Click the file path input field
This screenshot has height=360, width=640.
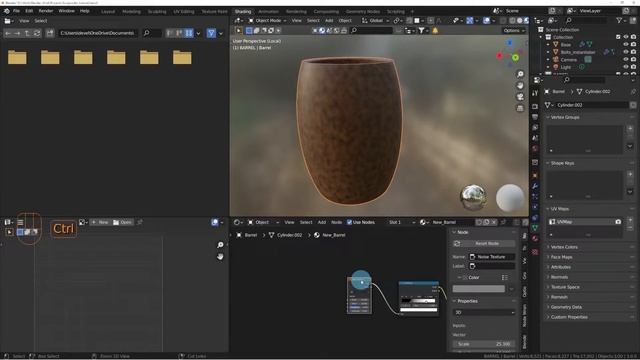pos(97,33)
